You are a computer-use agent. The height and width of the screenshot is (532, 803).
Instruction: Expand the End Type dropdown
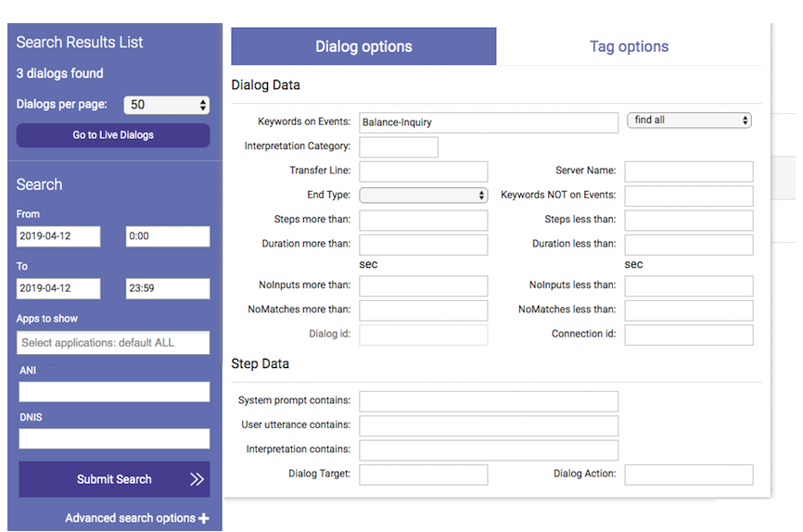(x=423, y=196)
